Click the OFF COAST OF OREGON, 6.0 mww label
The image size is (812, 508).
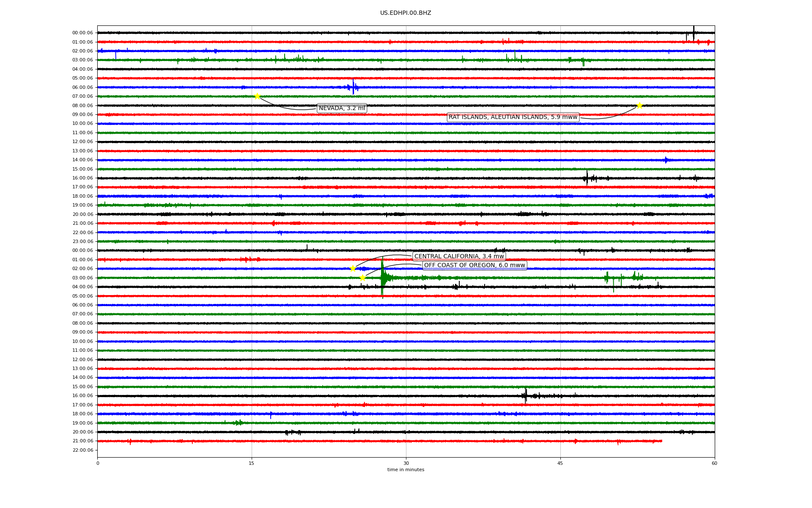click(475, 265)
